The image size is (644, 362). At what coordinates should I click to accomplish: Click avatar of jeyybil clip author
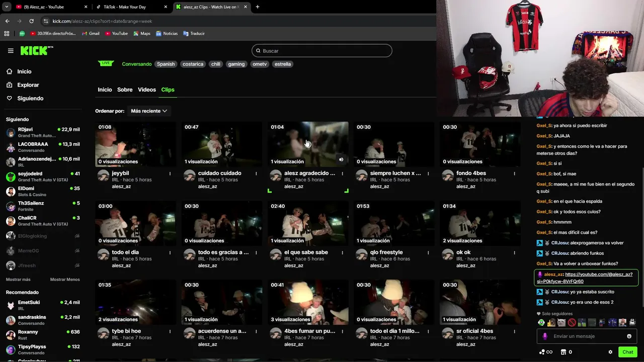103,175
